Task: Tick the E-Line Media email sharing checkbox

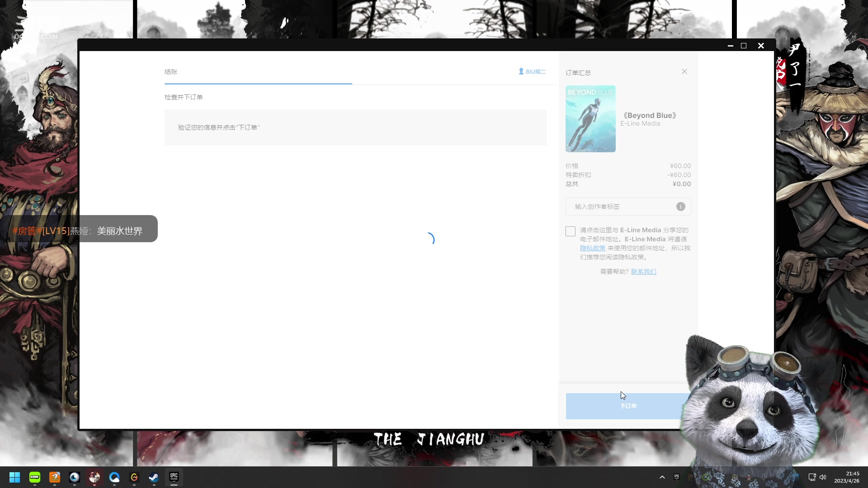Action: coord(571,231)
